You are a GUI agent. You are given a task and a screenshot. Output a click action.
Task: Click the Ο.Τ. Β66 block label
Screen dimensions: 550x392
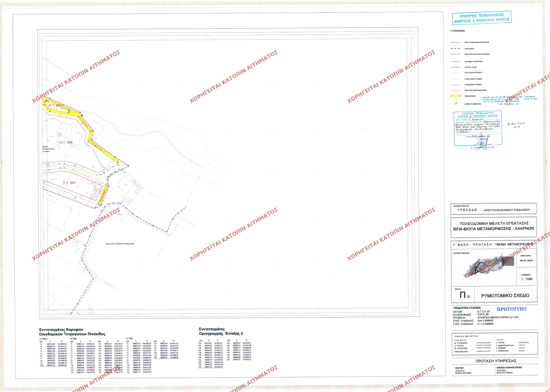point(66,142)
